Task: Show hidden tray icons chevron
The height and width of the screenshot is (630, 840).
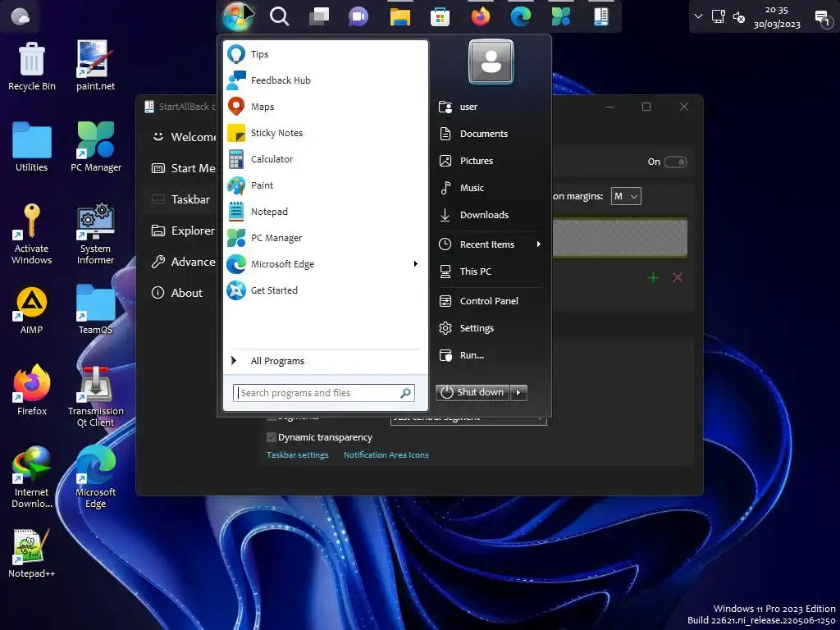Action: [699, 16]
